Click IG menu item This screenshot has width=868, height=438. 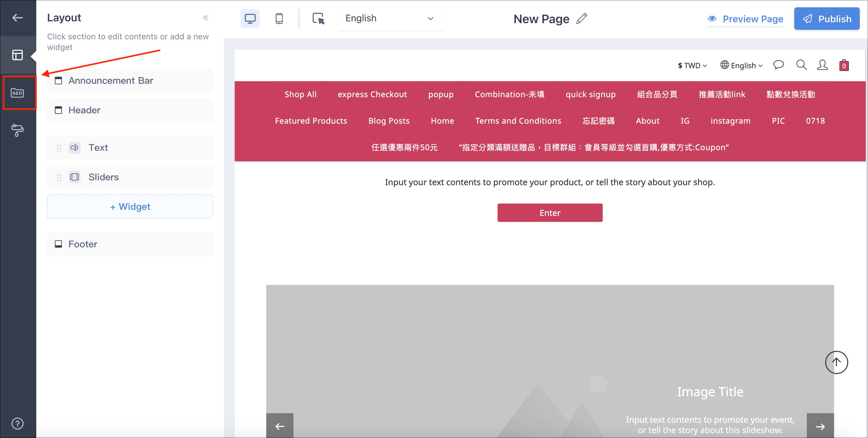click(685, 121)
